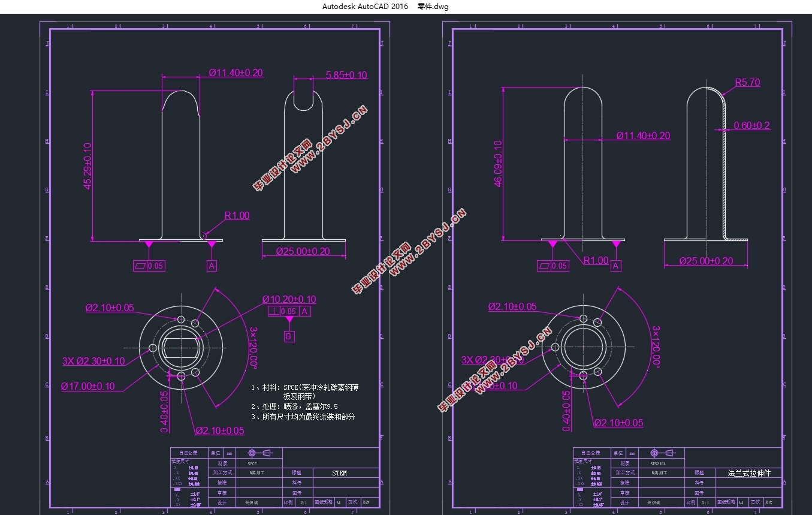Select the Ø17.00±0.10 diameter dimension

tap(87, 386)
